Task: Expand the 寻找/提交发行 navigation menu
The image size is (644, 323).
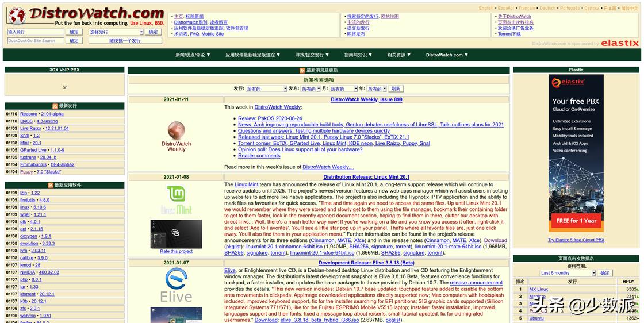Action: pos(312,55)
